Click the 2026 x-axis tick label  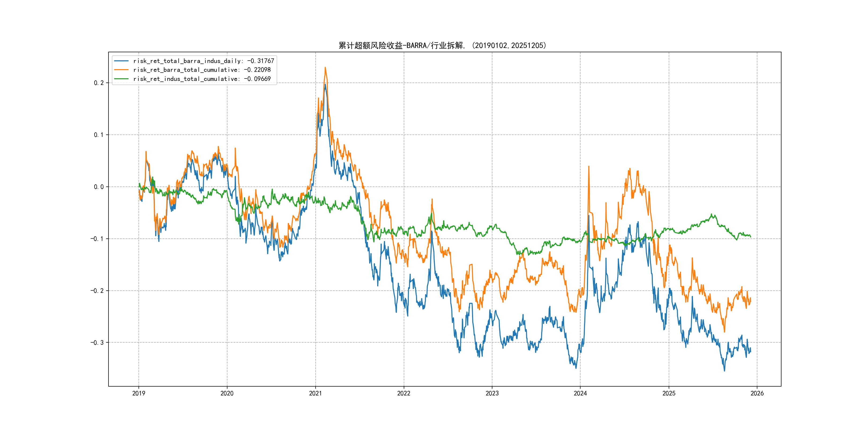[757, 393]
